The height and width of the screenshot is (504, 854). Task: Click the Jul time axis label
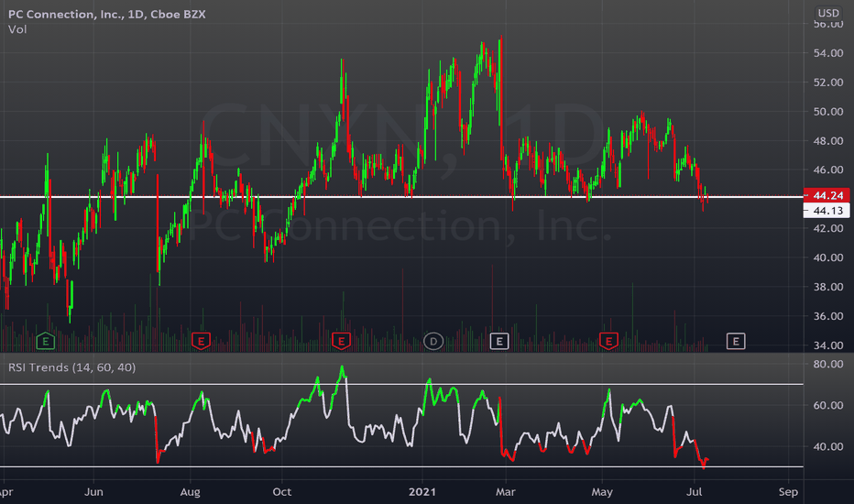(694, 492)
